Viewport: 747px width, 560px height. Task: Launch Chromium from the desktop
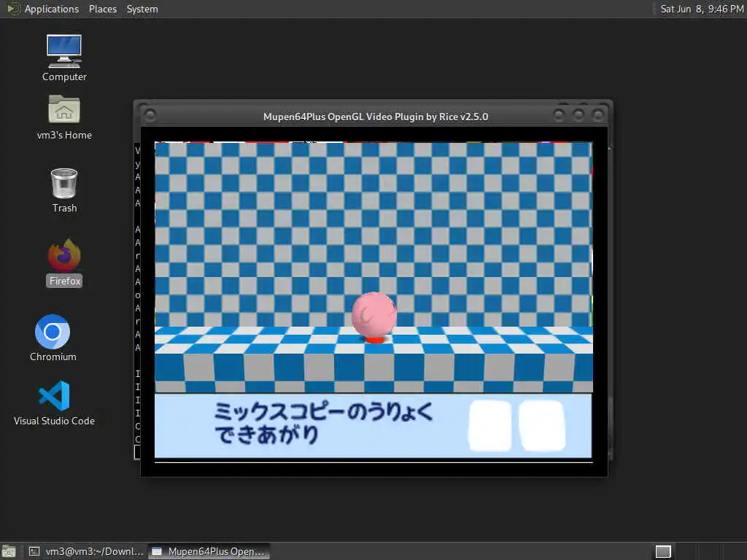pyautogui.click(x=53, y=338)
